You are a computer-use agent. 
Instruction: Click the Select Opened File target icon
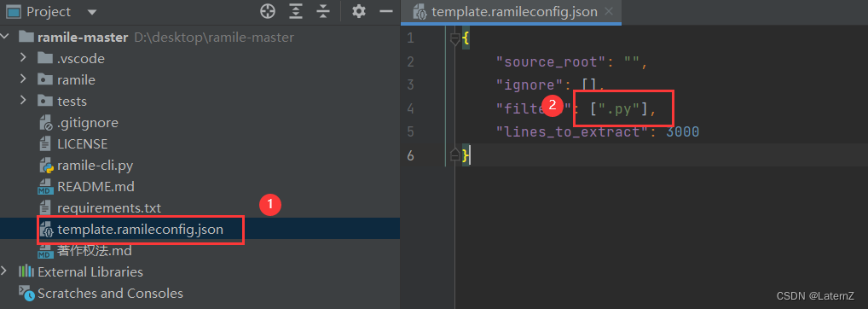(x=268, y=11)
